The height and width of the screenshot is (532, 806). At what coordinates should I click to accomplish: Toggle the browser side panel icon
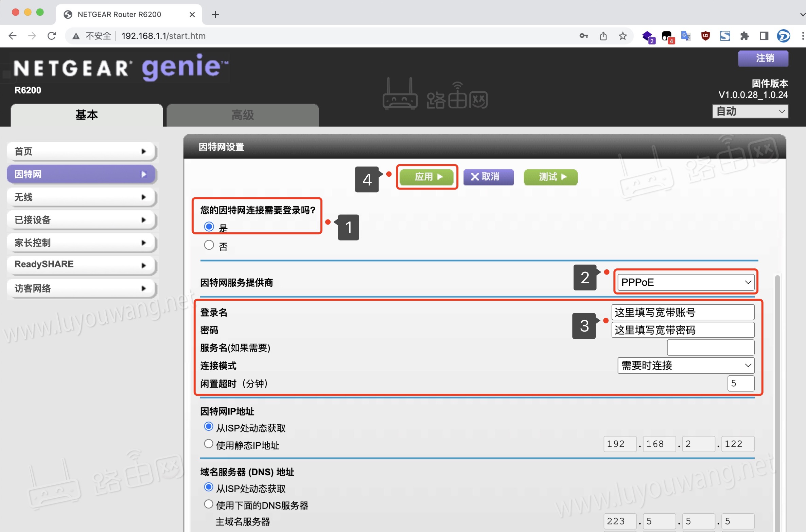tap(764, 36)
